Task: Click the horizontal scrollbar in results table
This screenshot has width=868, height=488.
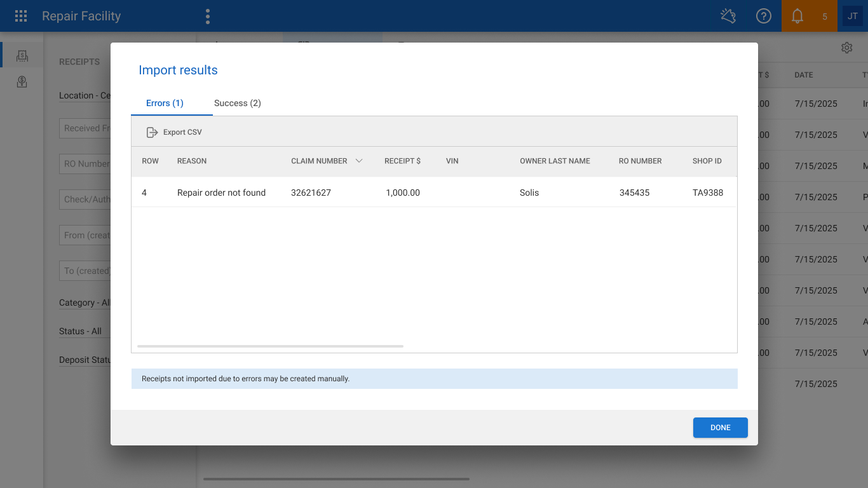Action: point(270,346)
